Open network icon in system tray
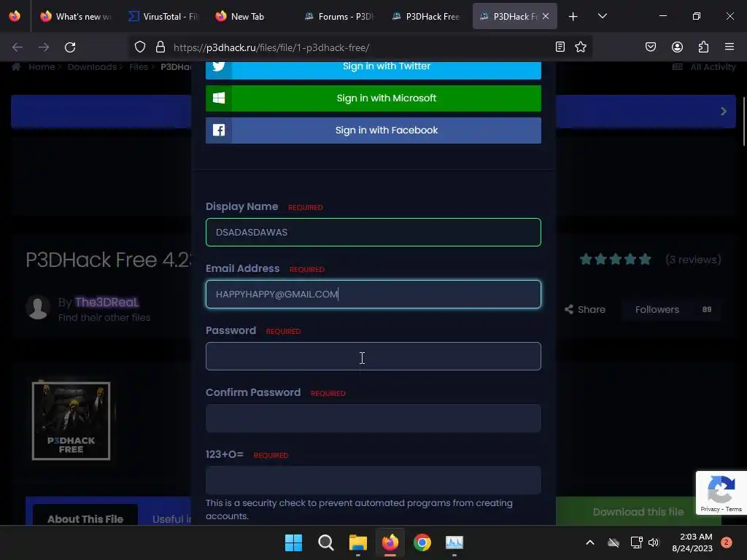 click(636, 542)
